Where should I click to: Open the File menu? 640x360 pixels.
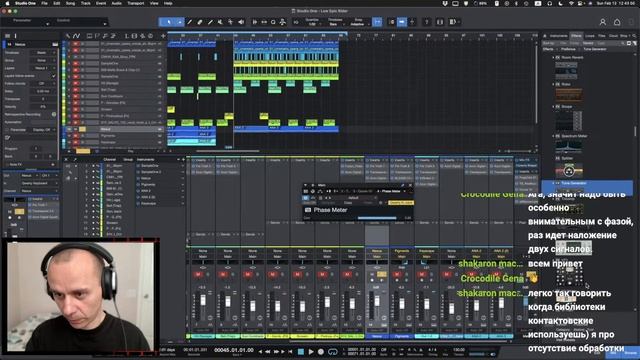tap(44, 3)
